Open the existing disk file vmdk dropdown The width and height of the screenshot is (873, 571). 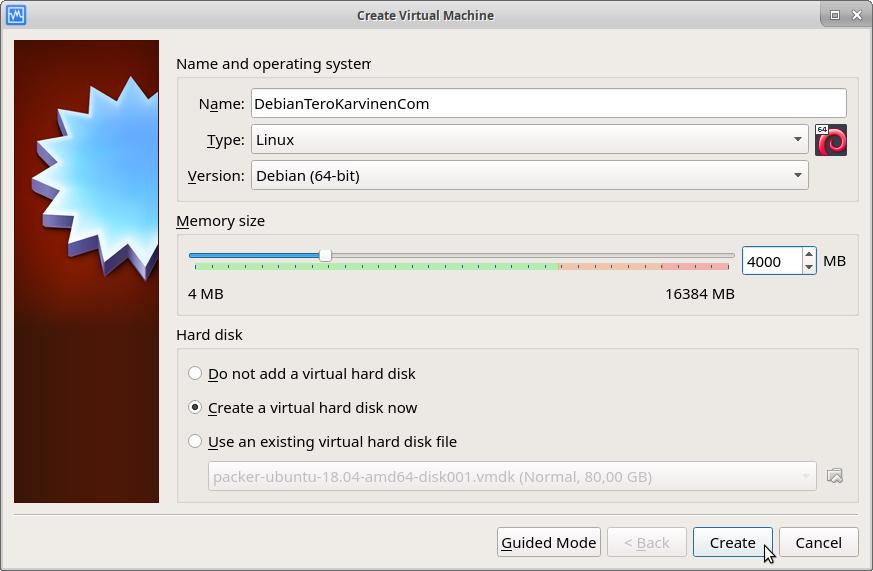[x=512, y=476]
